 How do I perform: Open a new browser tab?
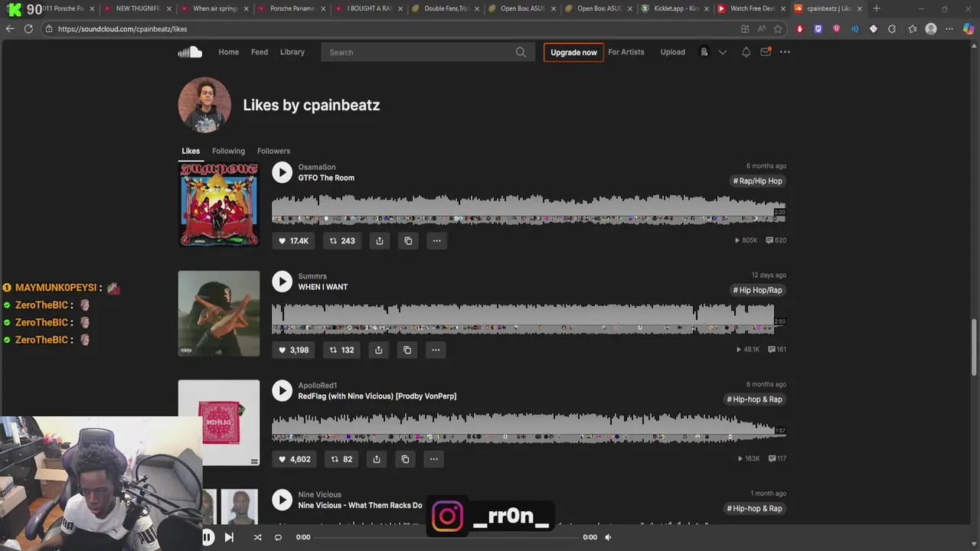[x=877, y=8]
